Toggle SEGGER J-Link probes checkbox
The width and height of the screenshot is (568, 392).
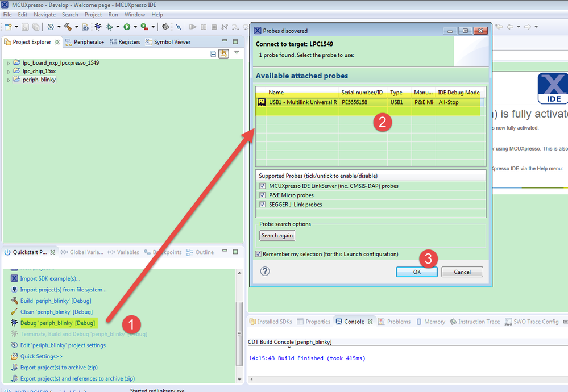tap(263, 205)
